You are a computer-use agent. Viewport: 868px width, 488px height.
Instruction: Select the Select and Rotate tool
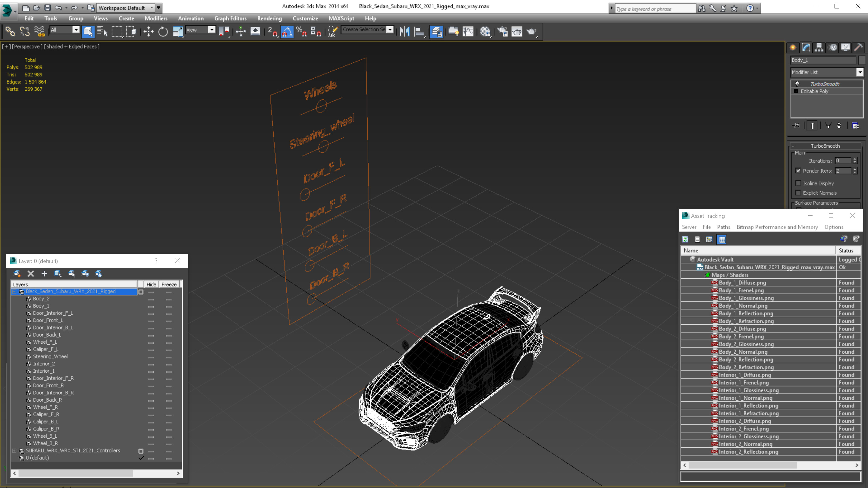pos(163,32)
